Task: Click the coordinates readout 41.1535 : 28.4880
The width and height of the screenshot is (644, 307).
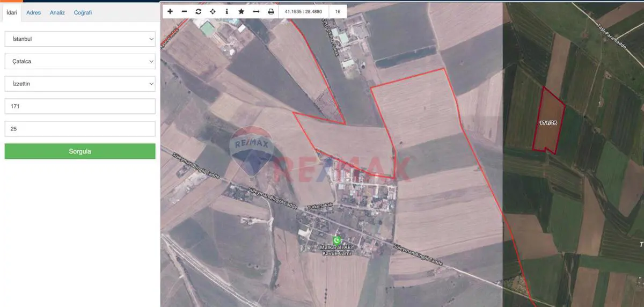Action: [x=303, y=11]
